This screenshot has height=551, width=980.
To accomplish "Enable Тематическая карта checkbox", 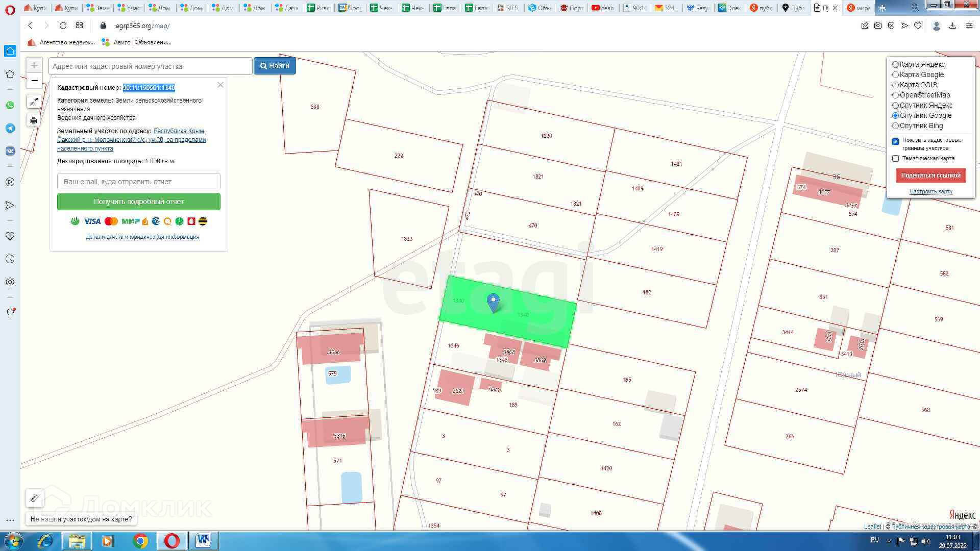I will click(895, 159).
